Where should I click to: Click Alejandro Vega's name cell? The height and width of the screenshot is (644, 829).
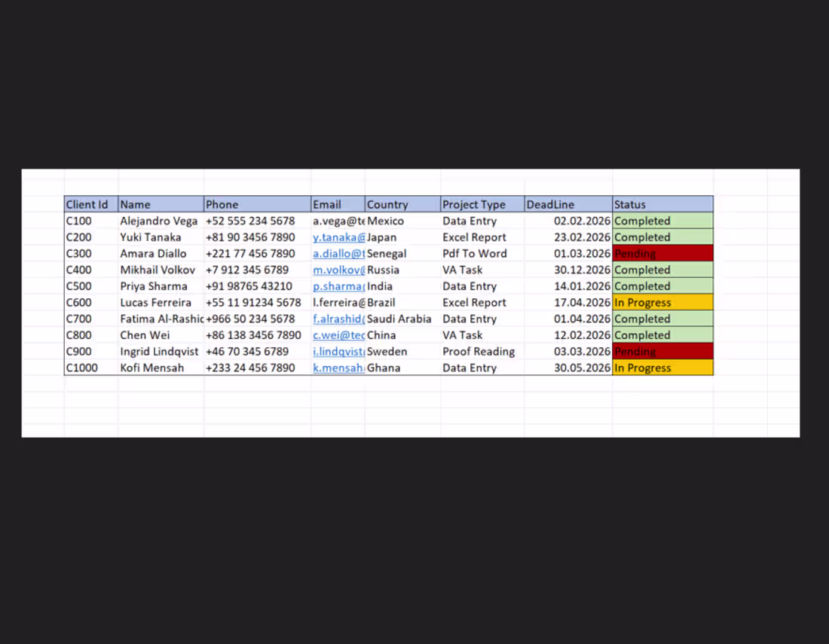click(x=159, y=221)
